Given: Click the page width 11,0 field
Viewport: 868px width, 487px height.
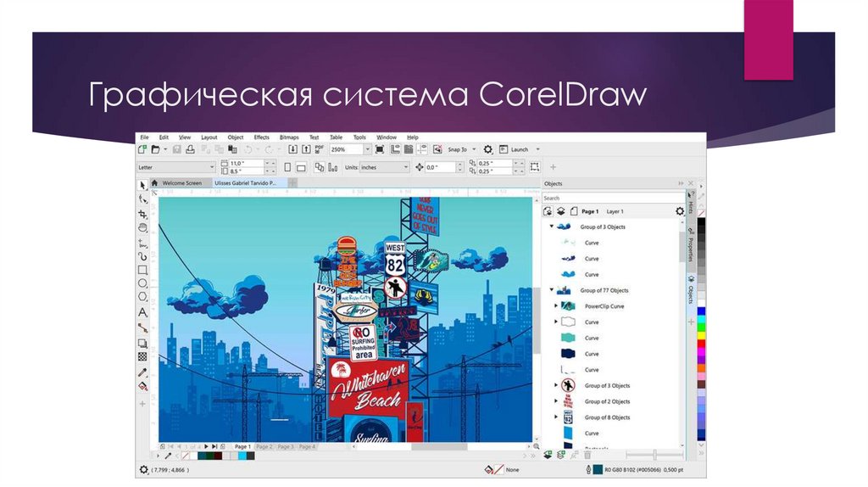Looking at the screenshot, I should point(247,164).
